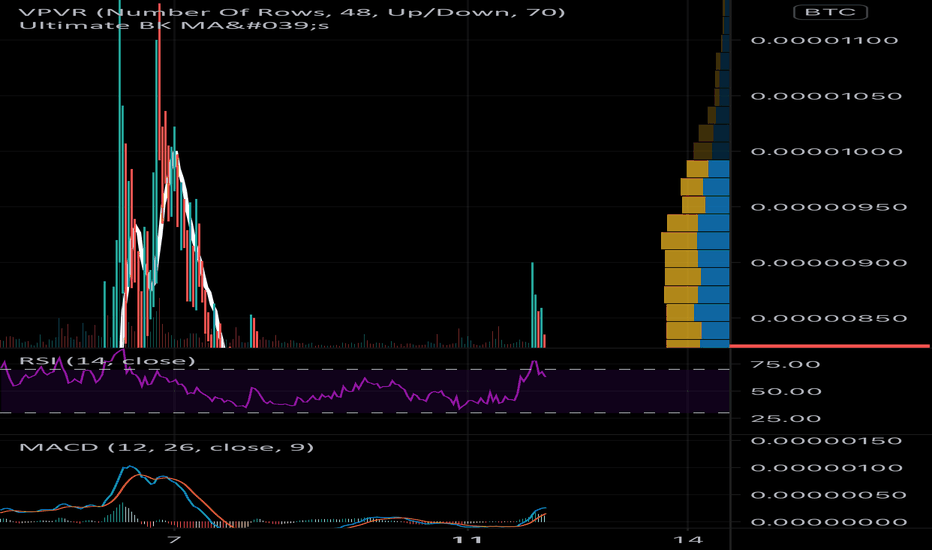Click the MACD 0.00000000 scale label
Screen dimensions: 932x550
[829, 522]
